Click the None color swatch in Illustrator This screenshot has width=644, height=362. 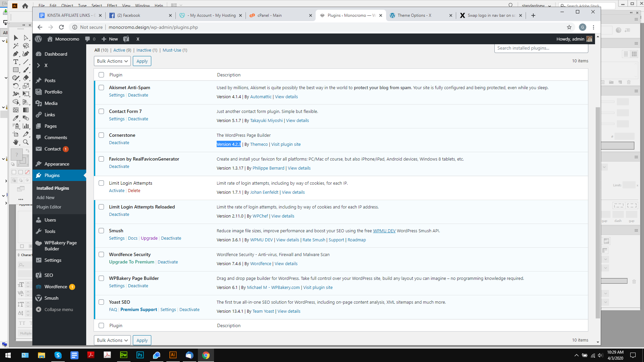(27, 172)
